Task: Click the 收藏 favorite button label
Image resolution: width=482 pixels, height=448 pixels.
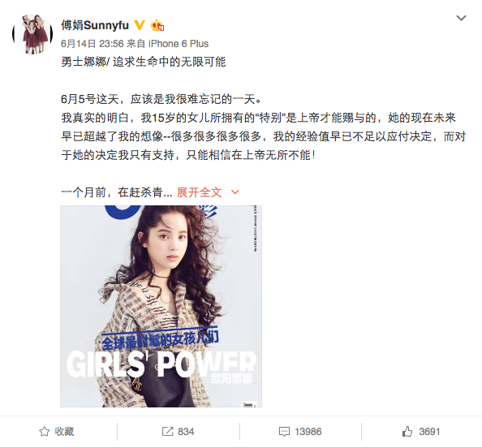Action: click(x=64, y=432)
